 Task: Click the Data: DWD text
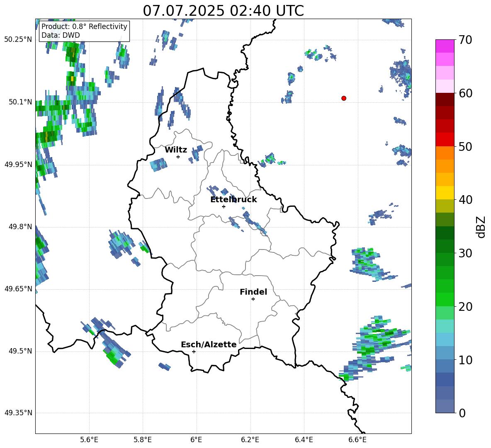click(x=61, y=35)
